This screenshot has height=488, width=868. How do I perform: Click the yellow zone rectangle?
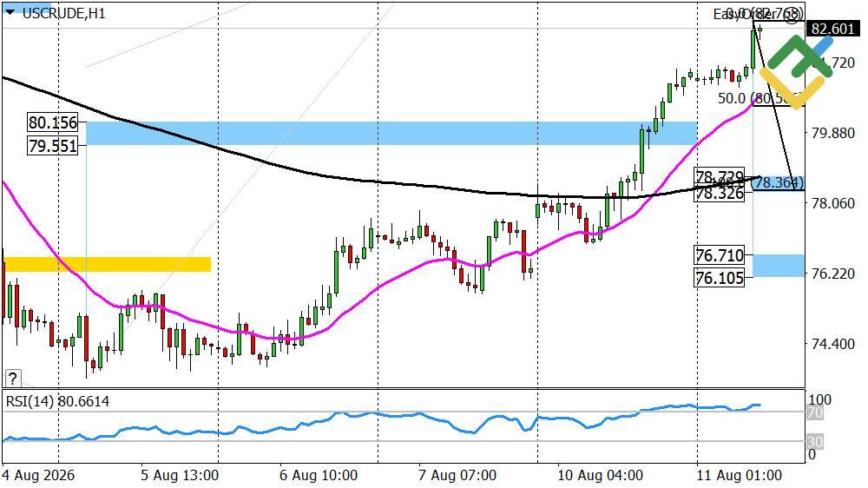pyautogui.click(x=108, y=264)
